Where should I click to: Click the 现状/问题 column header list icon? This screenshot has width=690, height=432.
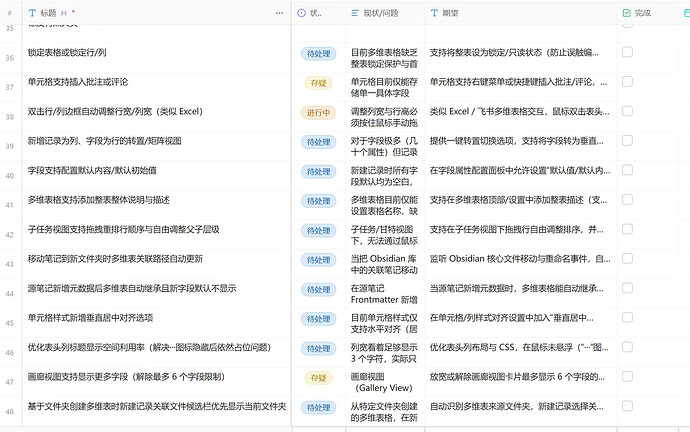point(355,13)
